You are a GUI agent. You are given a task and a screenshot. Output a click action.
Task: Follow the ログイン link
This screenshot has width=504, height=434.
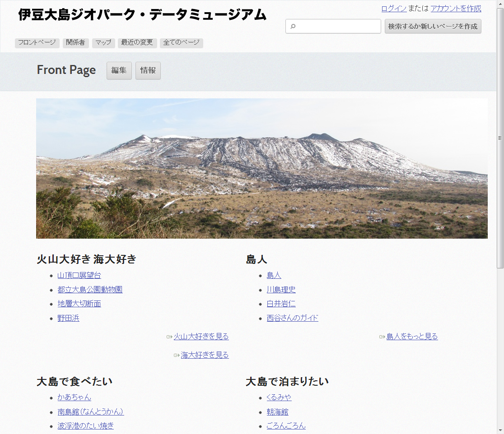[x=394, y=9]
